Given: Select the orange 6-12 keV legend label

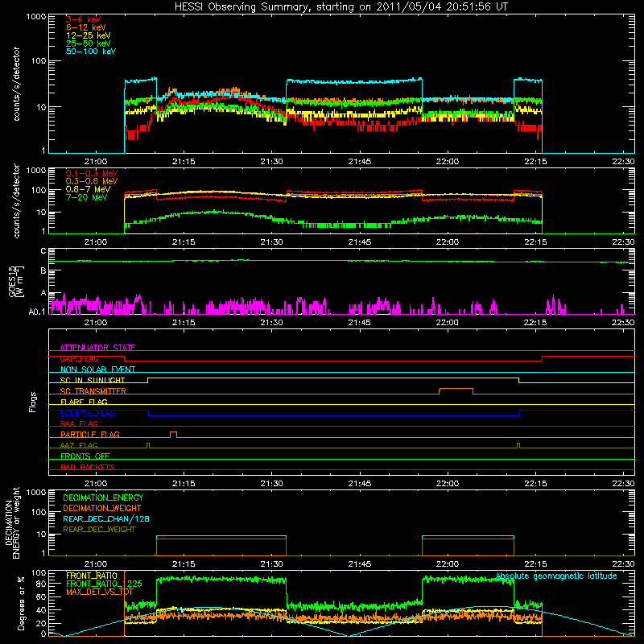Looking at the screenshot, I should [85, 27].
